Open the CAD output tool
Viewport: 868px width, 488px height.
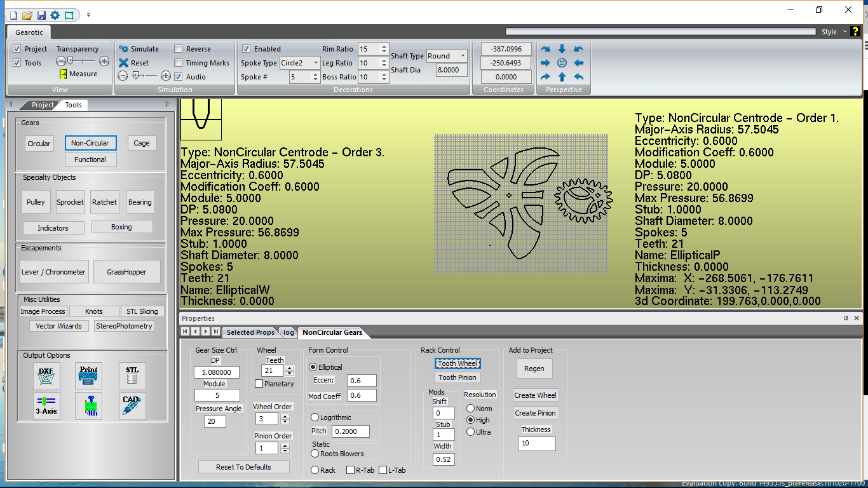tap(132, 406)
